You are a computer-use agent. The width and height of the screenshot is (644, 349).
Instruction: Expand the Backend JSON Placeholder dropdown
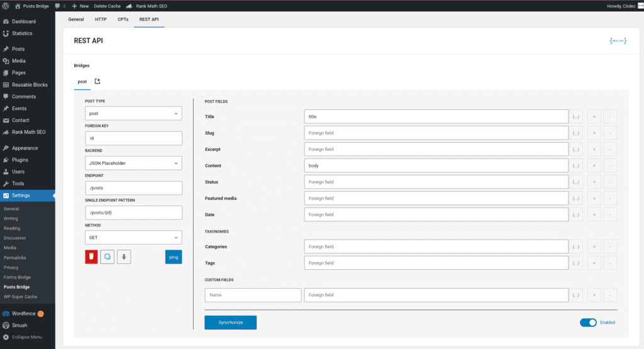click(x=133, y=163)
